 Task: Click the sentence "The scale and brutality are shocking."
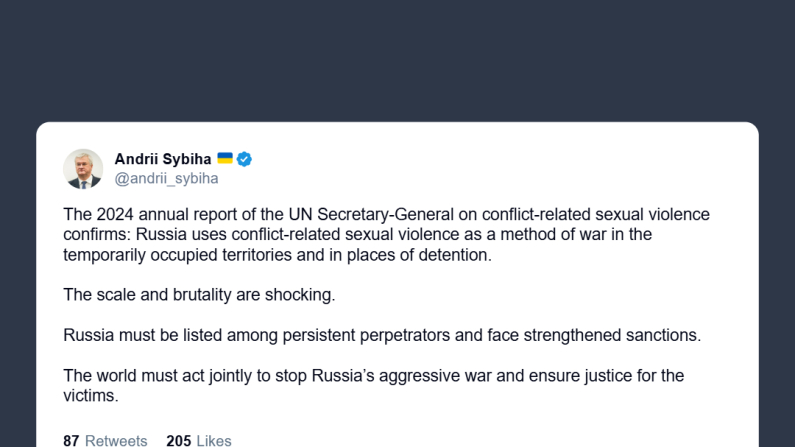click(x=196, y=294)
